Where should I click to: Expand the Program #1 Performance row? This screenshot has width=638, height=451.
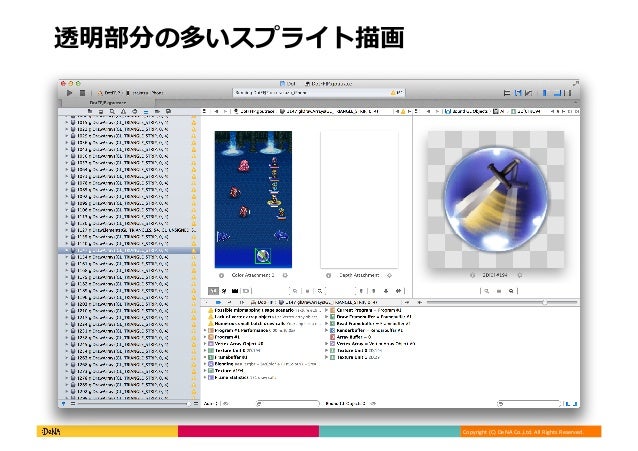[x=205, y=331]
